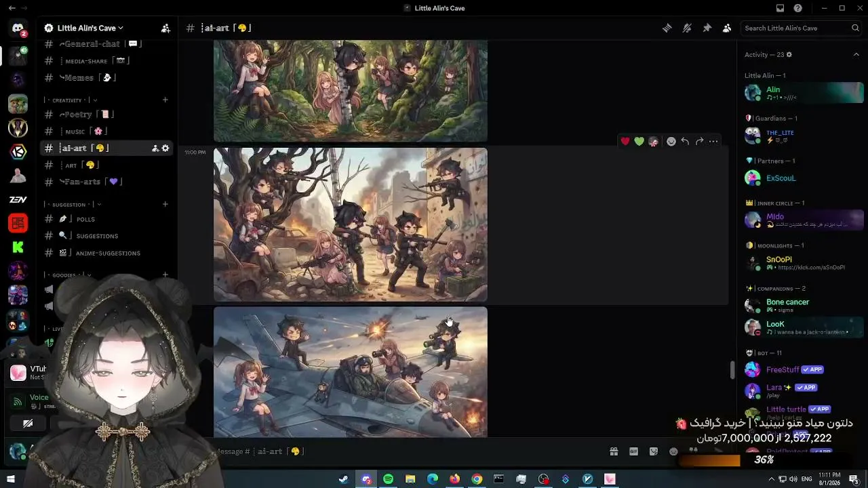This screenshot has height=488, width=868.
Task: Create channel in Creativity category
Action: 165,100
